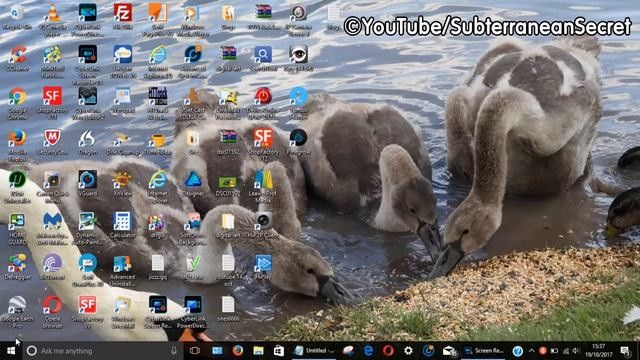Open the Recycle Bin desktop icon
The width and height of the screenshot is (640, 360).
(x=17, y=17)
